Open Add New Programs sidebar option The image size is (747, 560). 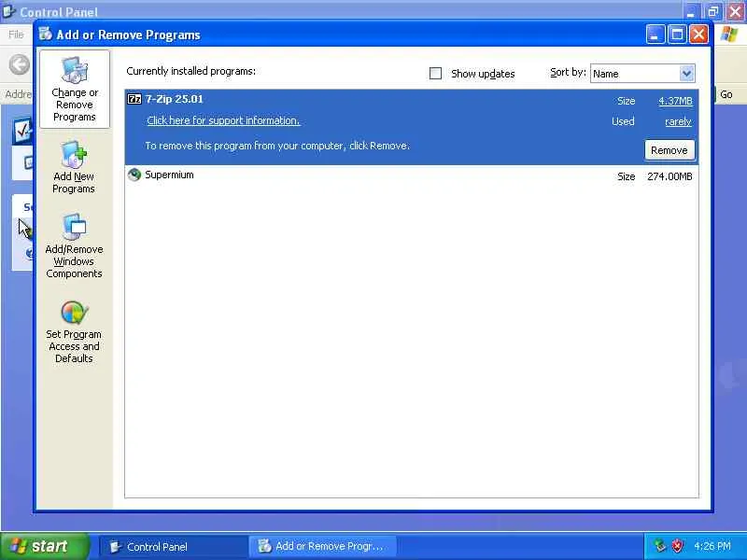(74, 167)
